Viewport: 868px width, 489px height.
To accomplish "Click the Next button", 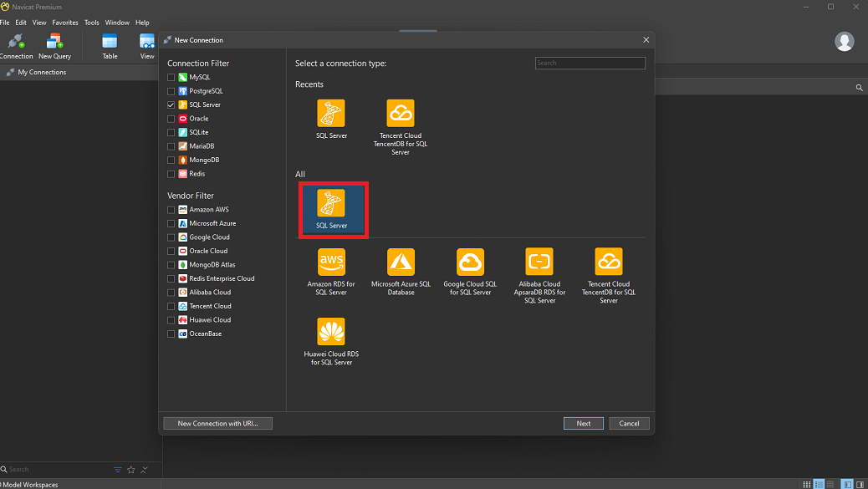I will tap(583, 423).
